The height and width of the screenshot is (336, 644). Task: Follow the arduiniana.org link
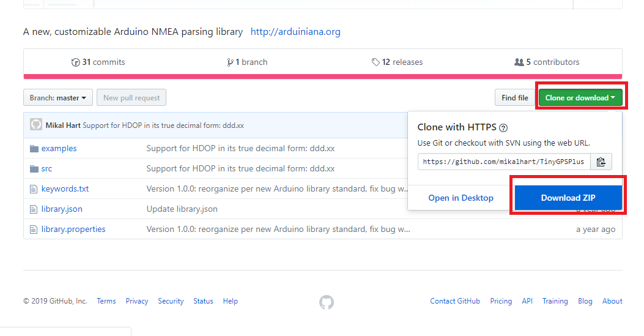coord(295,31)
